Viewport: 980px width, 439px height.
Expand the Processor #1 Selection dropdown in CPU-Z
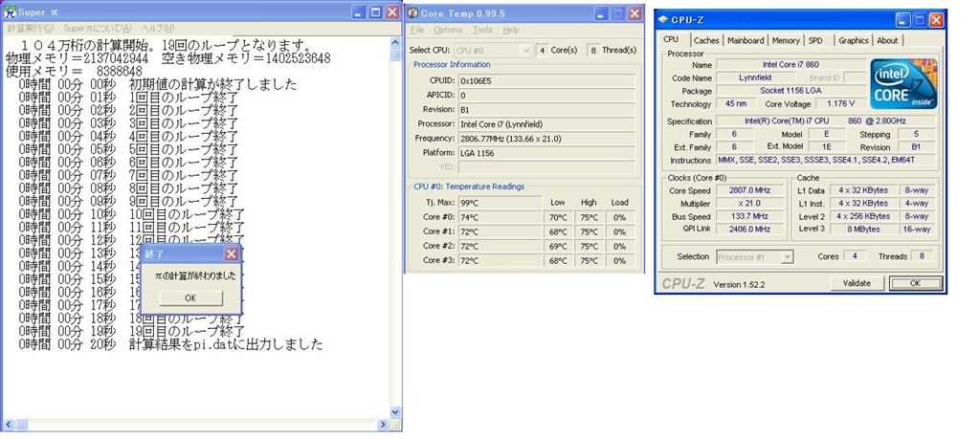coord(788,256)
